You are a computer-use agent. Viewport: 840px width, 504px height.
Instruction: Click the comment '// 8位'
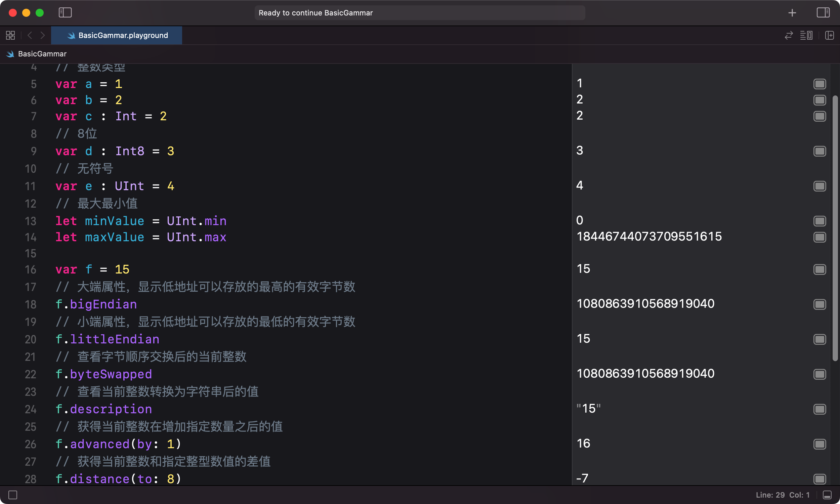click(x=76, y=134)
